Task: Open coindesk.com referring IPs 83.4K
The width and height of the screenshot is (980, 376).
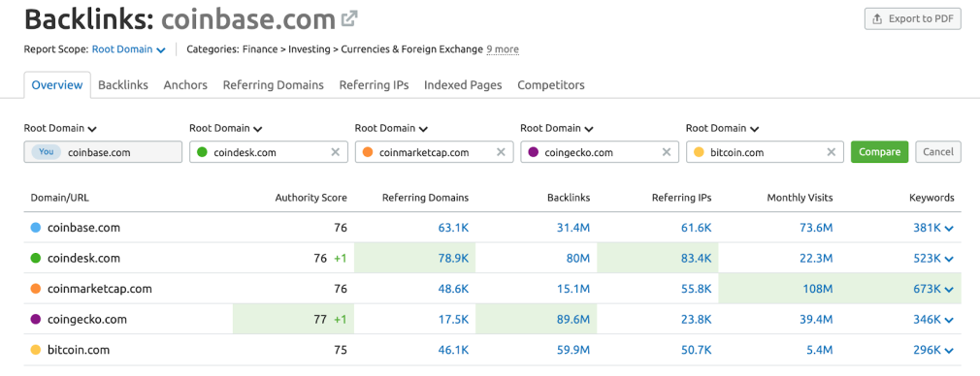Action: pos(697,258)
